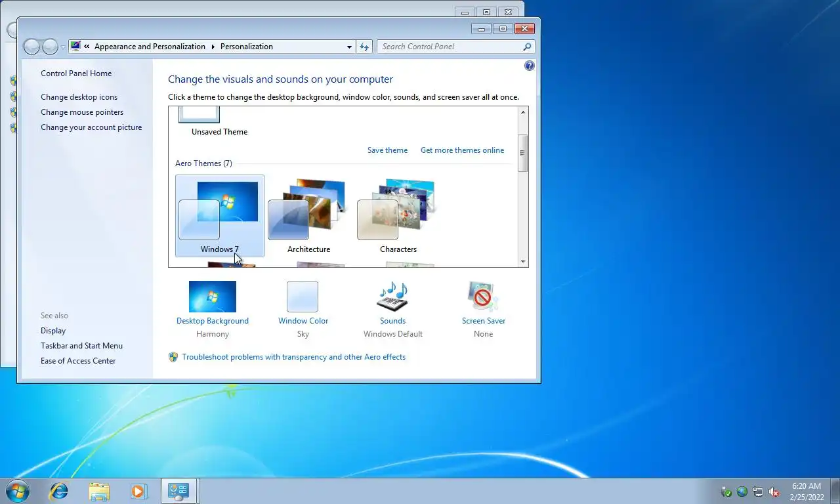Click the breadcrumb double chevron
This screenshot has height=504, width=840.
pyautogui.click(x=87, y=47)
